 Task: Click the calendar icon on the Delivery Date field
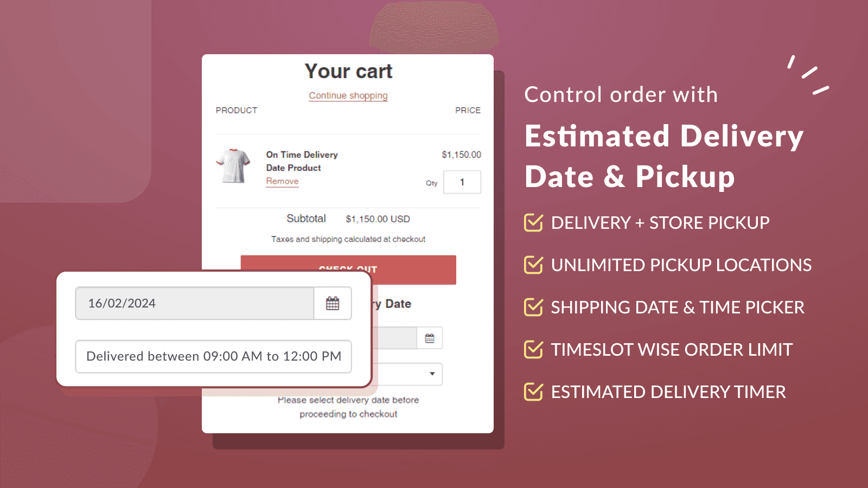[429, 338]
